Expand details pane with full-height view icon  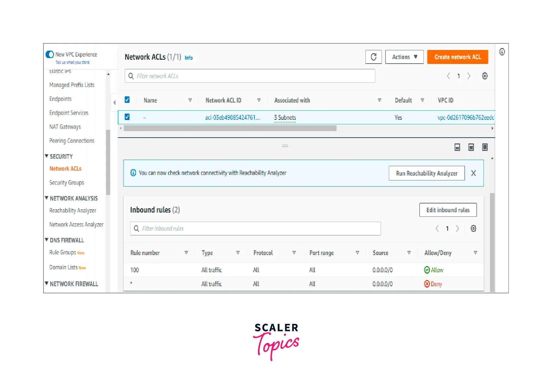tap(485, 147)
